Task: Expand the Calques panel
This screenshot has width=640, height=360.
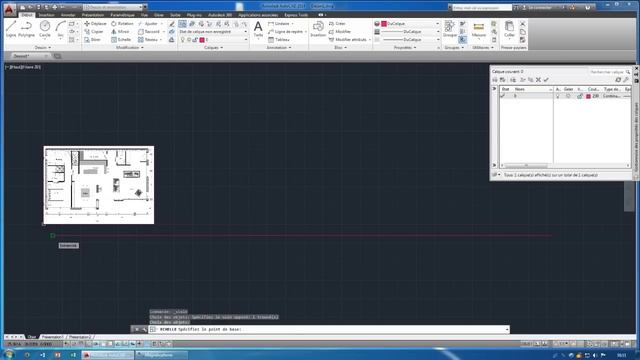Action: click(213, 48)
